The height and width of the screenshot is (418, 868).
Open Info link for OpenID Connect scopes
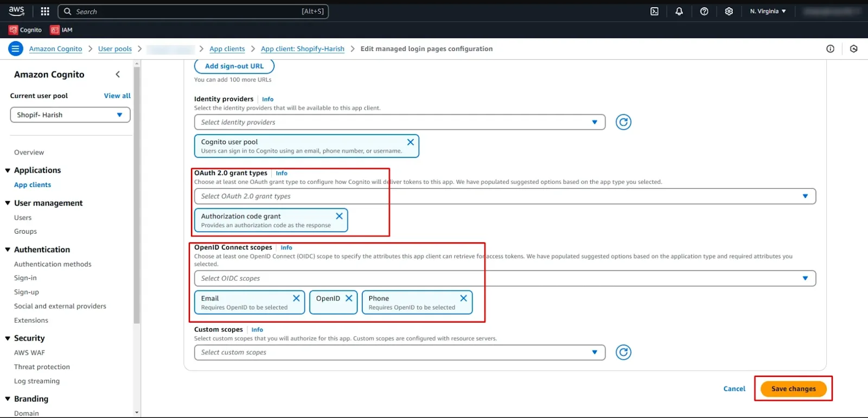pyautogui.click(x=286, y=248)
